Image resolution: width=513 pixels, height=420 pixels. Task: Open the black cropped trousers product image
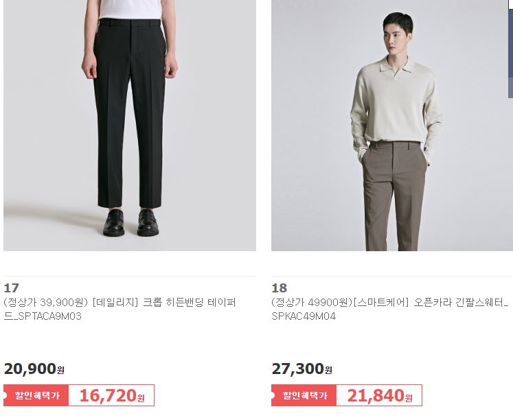[x=130, y=126]
